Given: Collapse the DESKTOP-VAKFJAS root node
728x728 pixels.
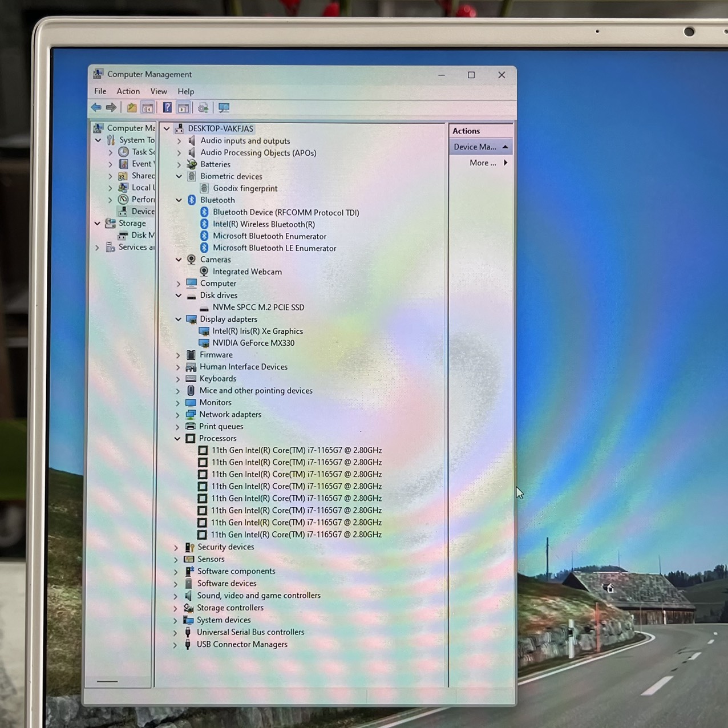Looking at the screenshot, I should [x=167, y=129].
